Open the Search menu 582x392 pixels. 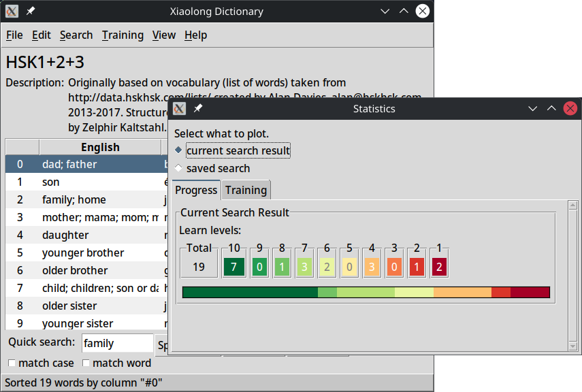pyautogui.click(x=76, y=35)
